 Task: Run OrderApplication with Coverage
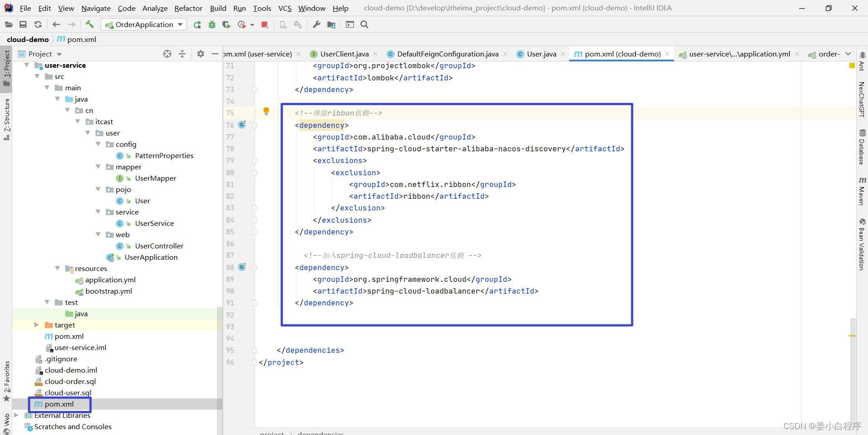(x=226, y=24)
